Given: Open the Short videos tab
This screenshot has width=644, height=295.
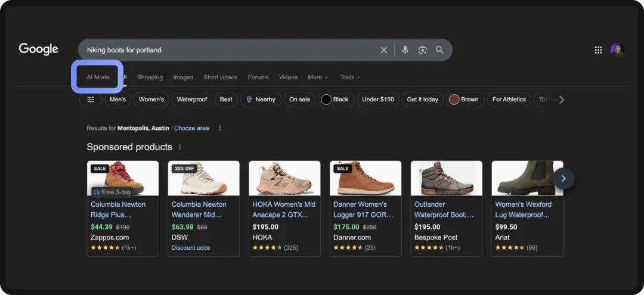Looking at the screenshot, I should tap(221, 77).
